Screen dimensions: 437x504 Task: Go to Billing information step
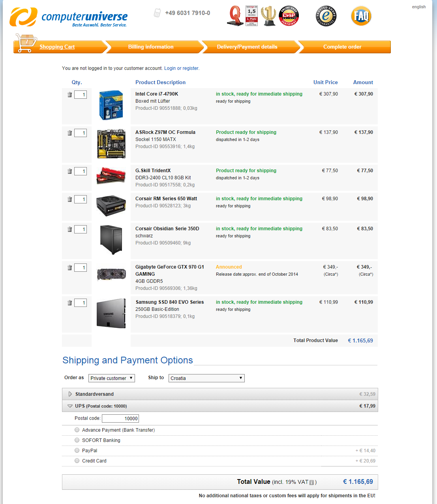point(151,47)
